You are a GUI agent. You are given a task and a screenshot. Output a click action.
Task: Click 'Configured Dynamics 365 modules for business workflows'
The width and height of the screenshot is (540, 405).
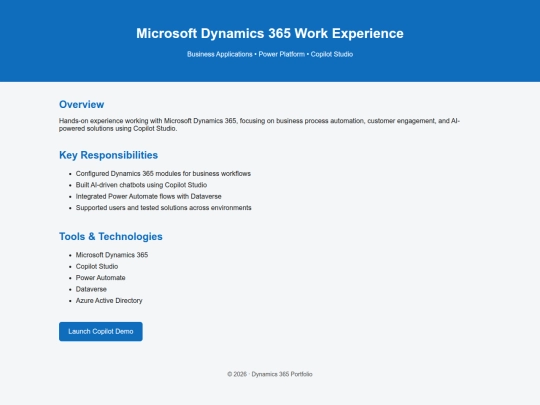tap(163, 174)
